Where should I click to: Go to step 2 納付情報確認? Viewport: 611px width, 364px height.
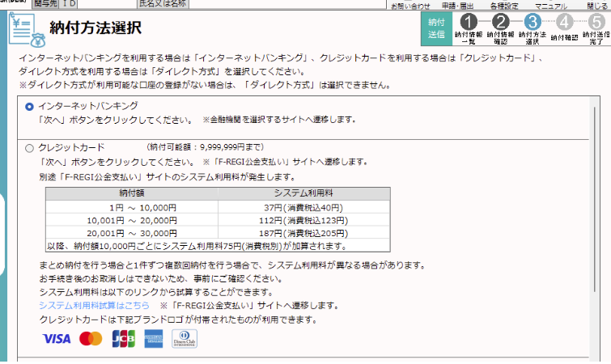click(x=500, y=23)
